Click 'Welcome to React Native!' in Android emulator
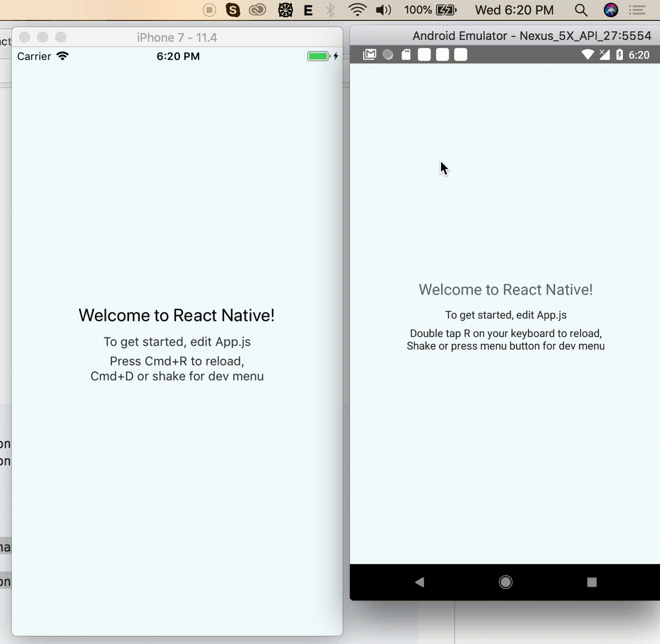 tap(506, 289)
